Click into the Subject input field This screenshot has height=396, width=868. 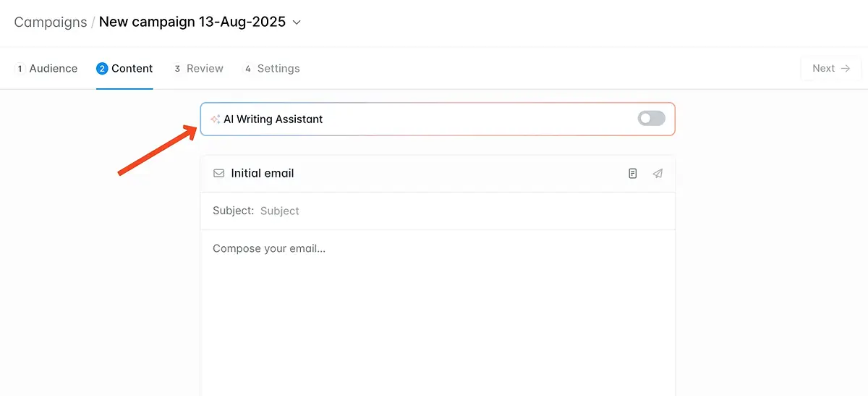434,211
